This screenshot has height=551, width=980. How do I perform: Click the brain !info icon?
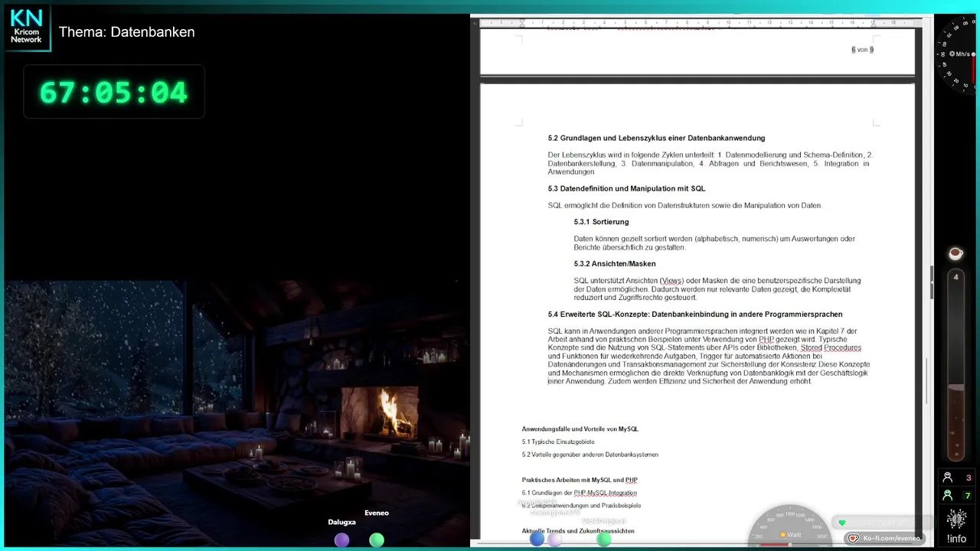956,527
